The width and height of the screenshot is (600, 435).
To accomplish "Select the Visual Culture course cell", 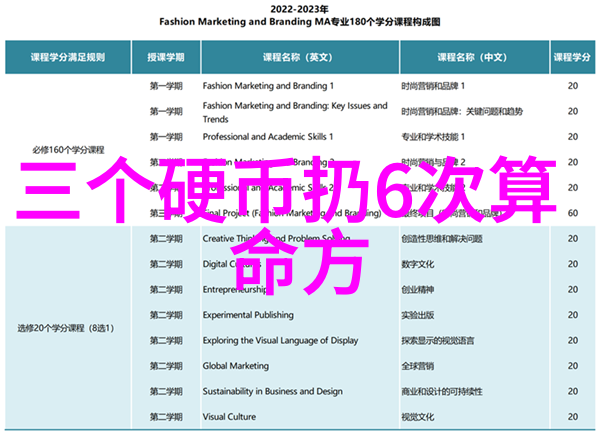I will [x=230, y=417].
